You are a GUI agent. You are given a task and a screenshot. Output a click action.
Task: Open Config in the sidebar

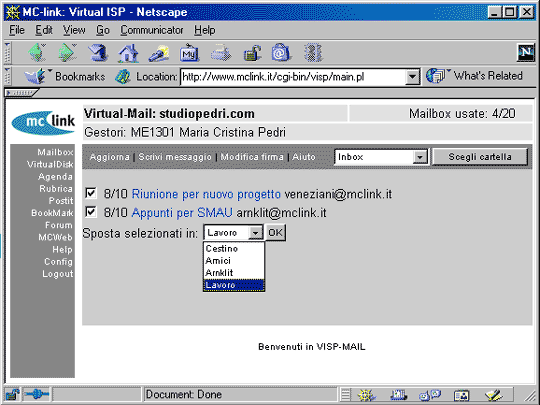tap(58, 262)
